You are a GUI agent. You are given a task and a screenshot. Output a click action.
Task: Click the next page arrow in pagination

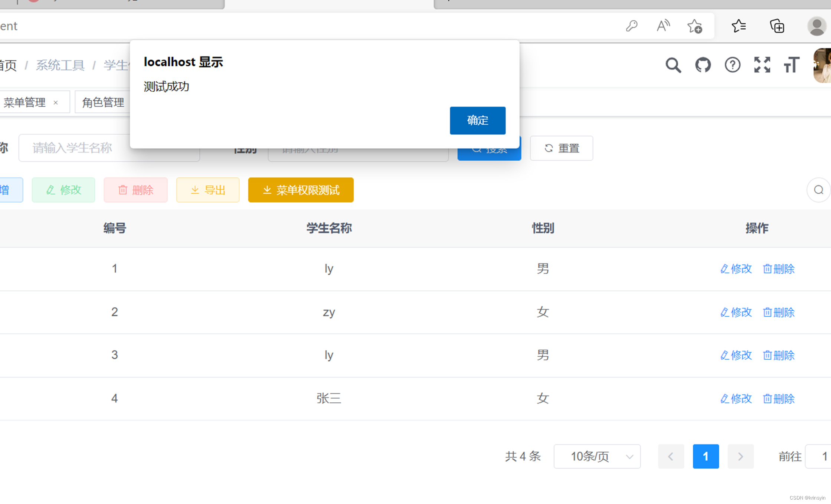click(740, 456)
